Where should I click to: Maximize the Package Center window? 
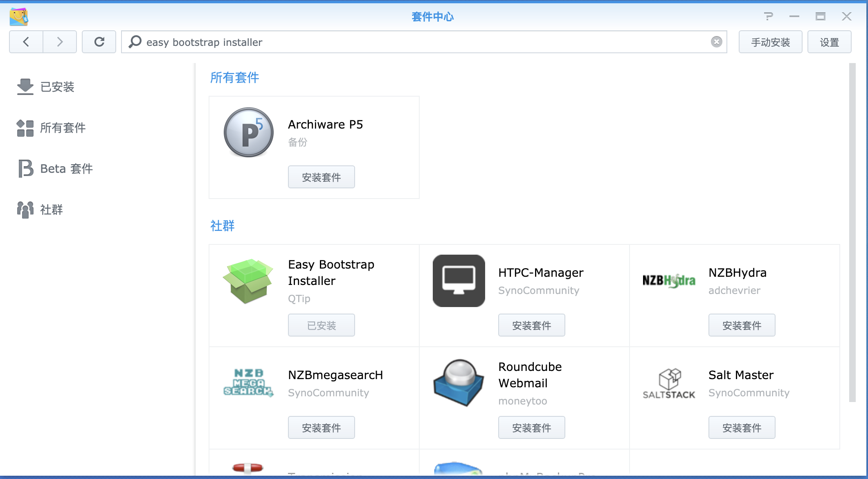820,16
